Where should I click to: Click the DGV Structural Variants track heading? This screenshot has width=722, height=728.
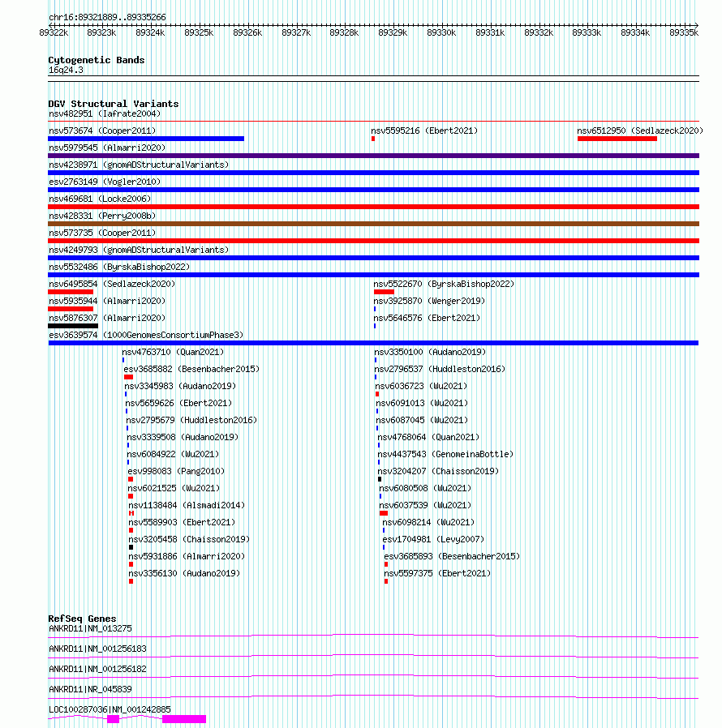[114, 104]
